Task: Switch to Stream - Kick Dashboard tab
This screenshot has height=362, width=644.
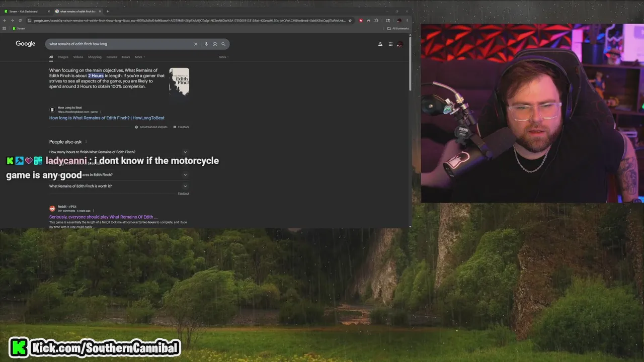Action: point(27,11)
